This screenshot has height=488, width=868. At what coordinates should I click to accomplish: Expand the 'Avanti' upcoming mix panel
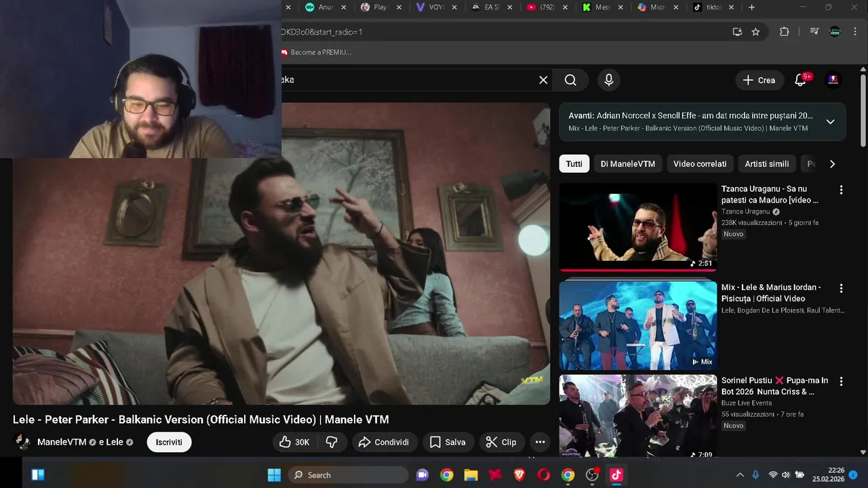(x=830, y=122)
